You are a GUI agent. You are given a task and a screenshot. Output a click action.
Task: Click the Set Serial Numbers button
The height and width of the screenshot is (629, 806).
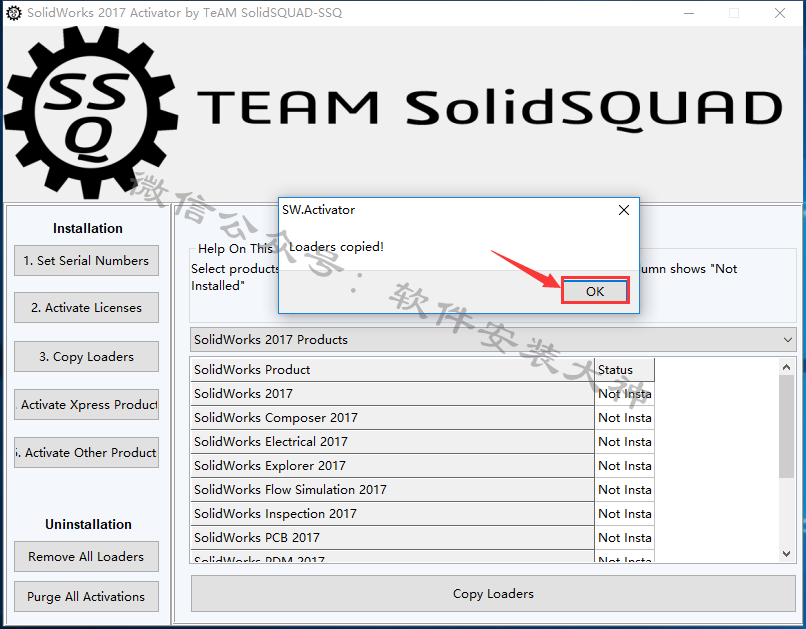coord(86,261)
